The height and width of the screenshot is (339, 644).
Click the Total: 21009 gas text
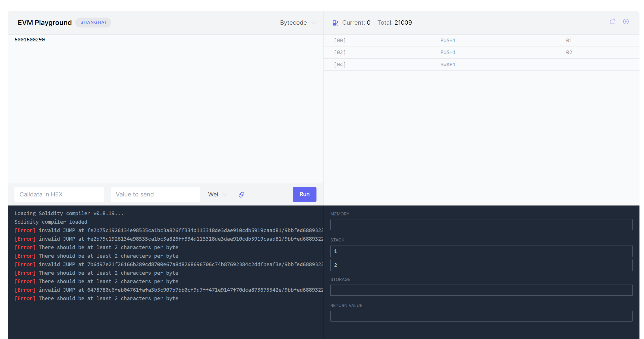(x=395, y=23)
